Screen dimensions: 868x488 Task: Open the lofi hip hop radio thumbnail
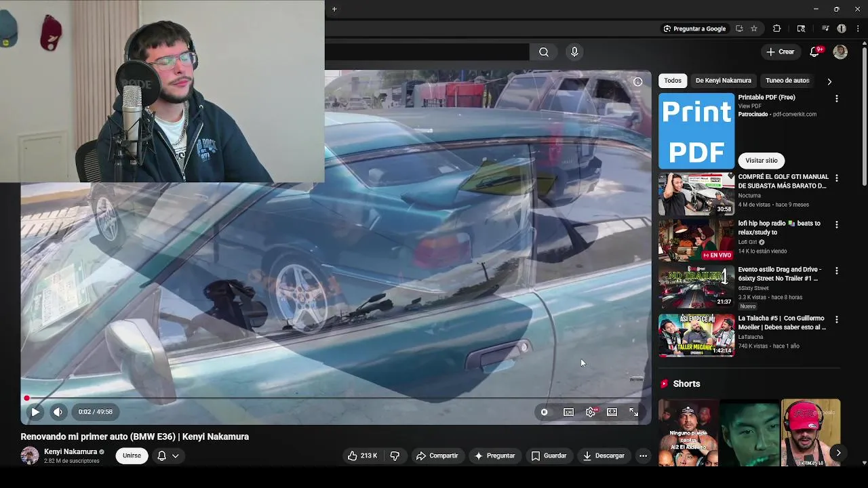[x=696, y=240]
